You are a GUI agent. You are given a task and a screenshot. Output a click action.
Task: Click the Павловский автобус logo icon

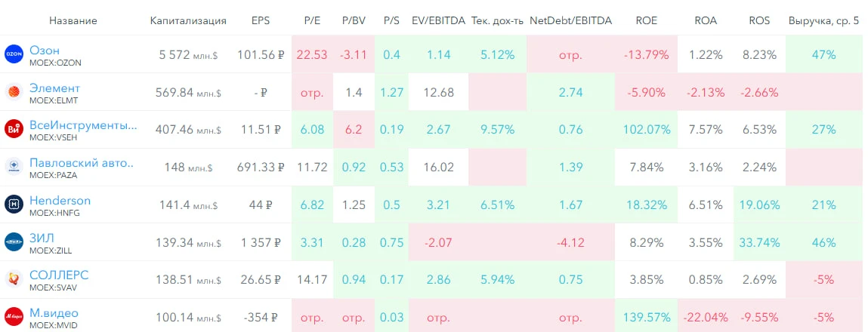pos(14,167)
